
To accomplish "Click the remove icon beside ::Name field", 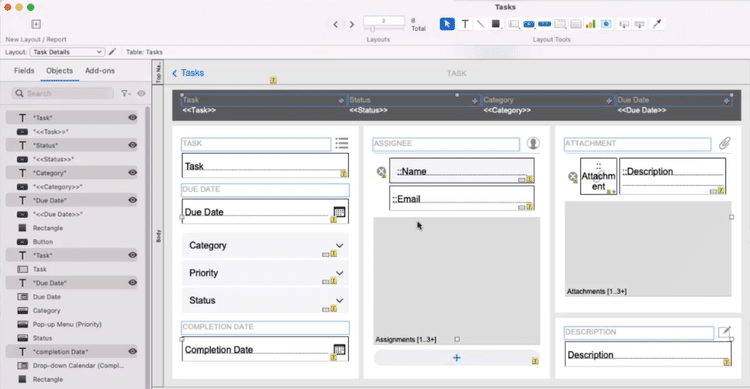I will click(x=381, y=171).
